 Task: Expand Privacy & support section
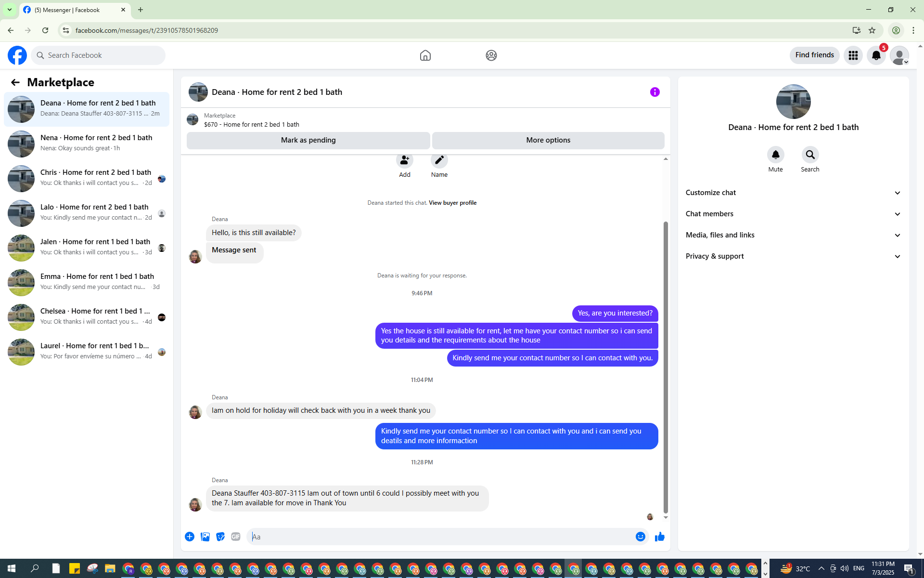tap(793, 256)
